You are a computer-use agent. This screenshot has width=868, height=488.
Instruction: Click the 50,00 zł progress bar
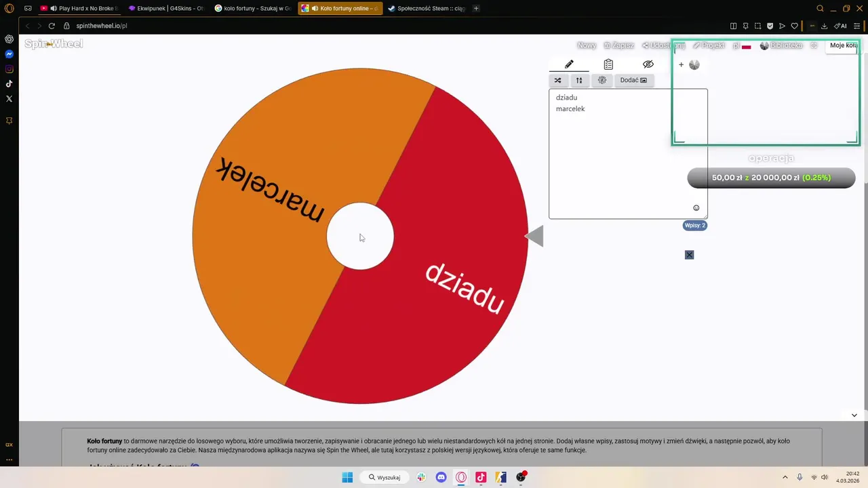[771, 178]
